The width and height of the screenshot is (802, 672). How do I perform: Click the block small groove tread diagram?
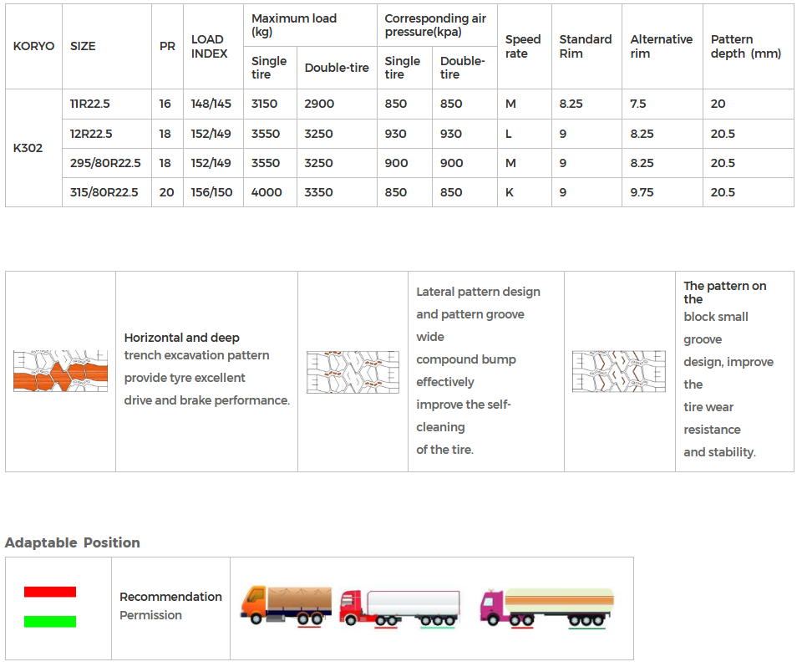click(619, 371)
